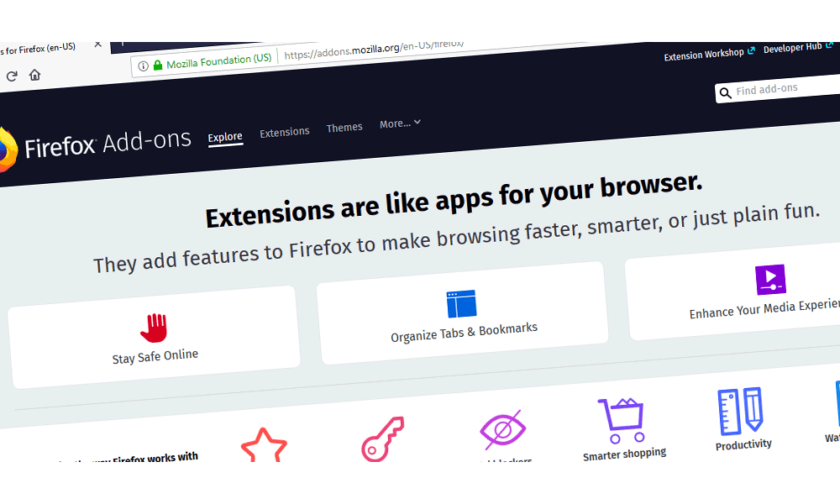
Task: Click the page reload icon
Action: point(11,75)
